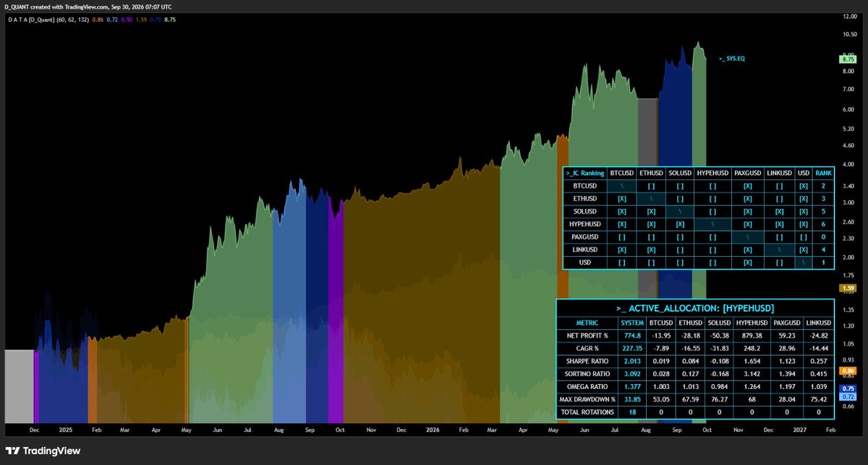Screen dimensions: 868x465
Task: Click the rank 1 cell of the USD row
Action: point(823,262)
